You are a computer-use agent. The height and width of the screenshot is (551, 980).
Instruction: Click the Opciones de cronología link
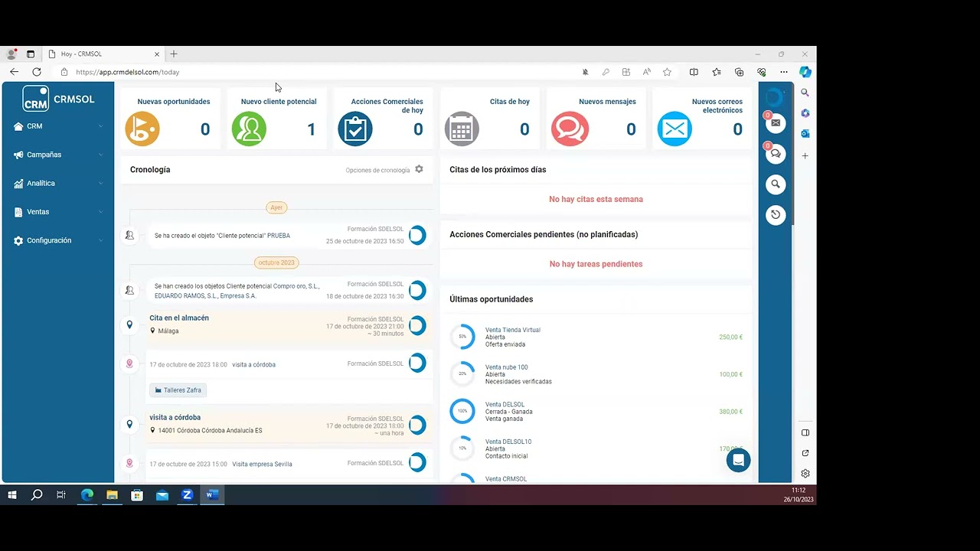377,171
